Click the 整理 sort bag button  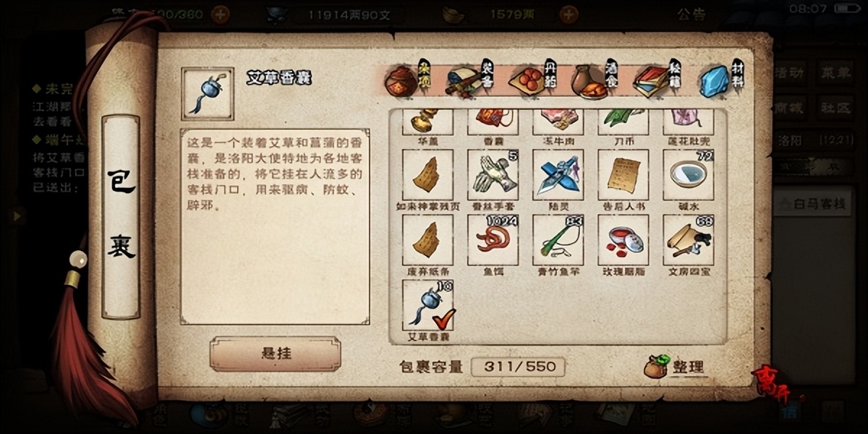674,366
